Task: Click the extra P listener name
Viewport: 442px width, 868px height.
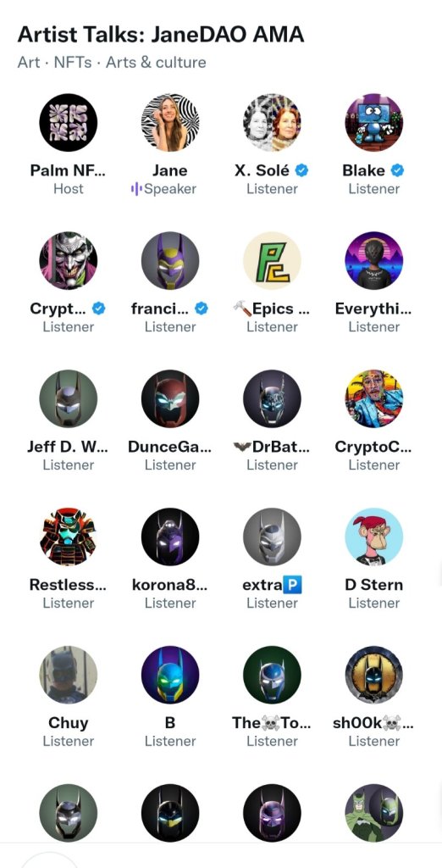Action: point(272,585)
